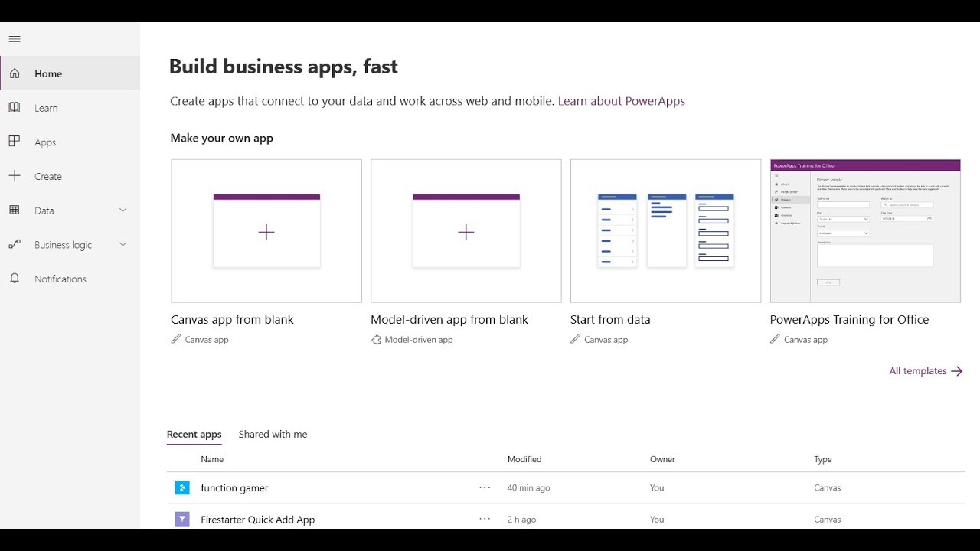The height and width of the screenshot is (551, 980).
Task: Expand the Business logic chevron
Action: (122, 244)
